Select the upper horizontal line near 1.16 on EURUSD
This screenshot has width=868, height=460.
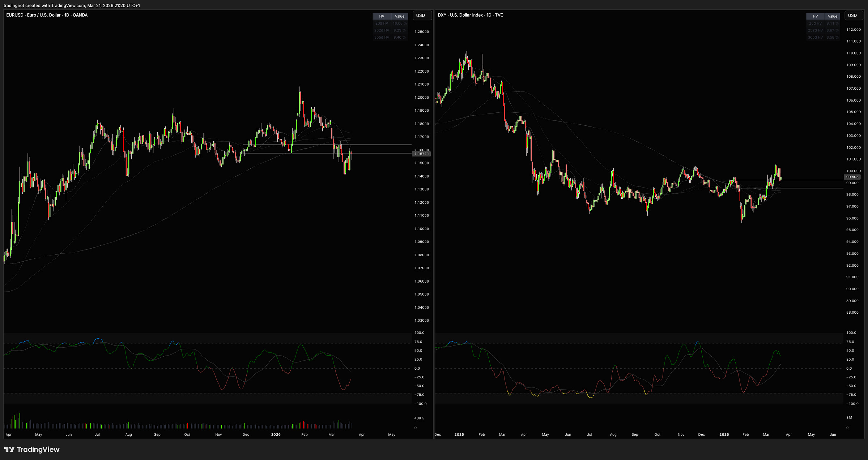pyautogui.click(x=380, y=145)
